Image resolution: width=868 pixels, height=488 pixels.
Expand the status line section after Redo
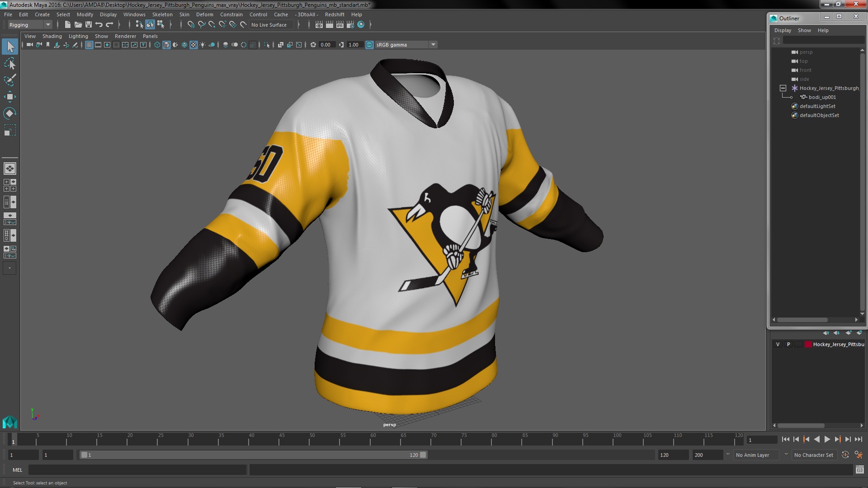[120, 25]
